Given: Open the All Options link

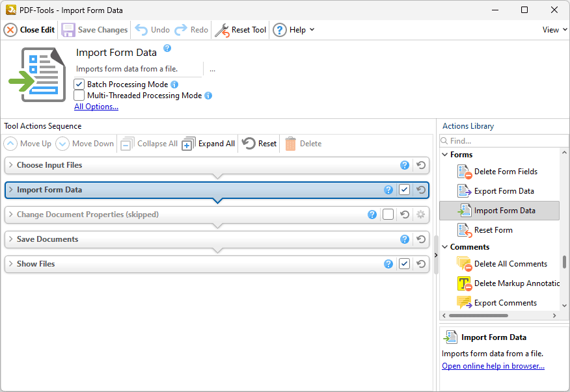Looking at the screenshot, I should (96, 107).
